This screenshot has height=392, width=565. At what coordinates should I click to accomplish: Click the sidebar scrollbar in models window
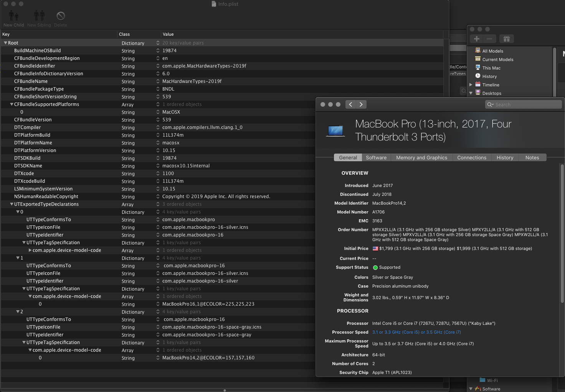click(x=555, y=72)
